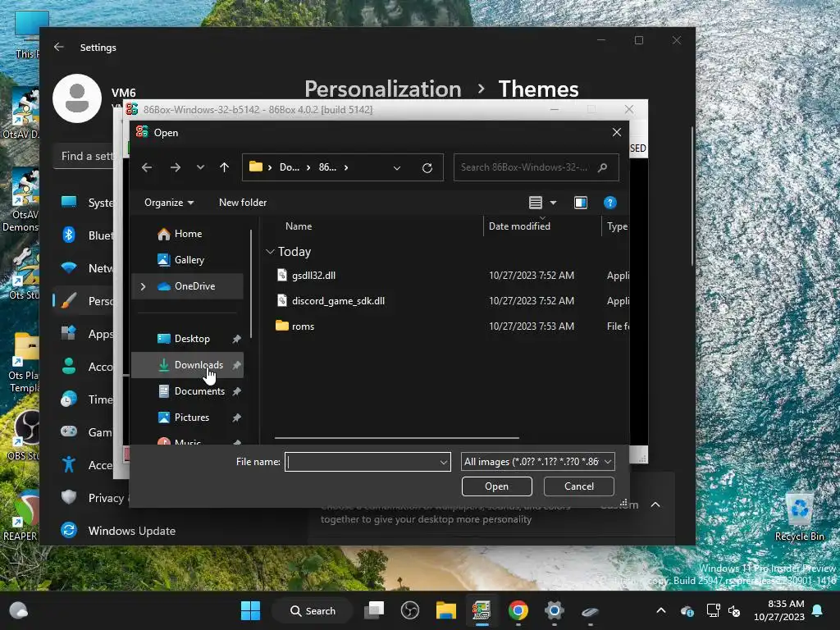Open File Explorer from taskbar
This screenshot has height=630, width=840.
pos(445,610)
